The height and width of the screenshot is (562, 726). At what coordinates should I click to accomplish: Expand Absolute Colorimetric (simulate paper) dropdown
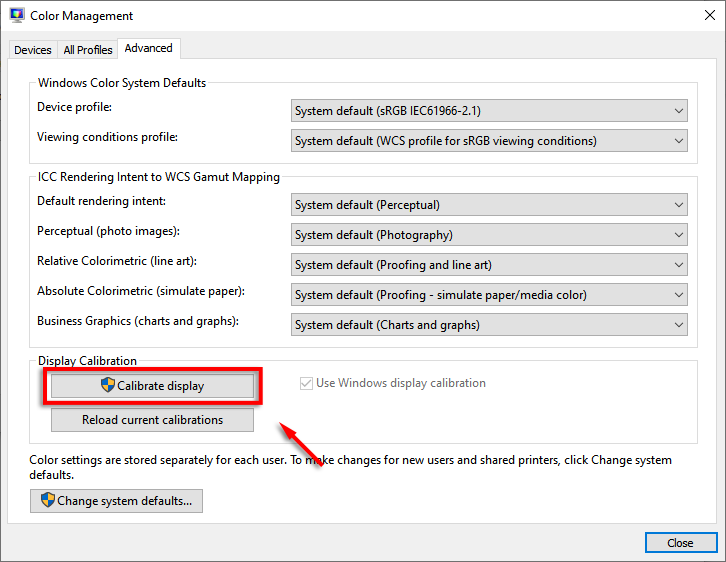[x=489, y=295]
